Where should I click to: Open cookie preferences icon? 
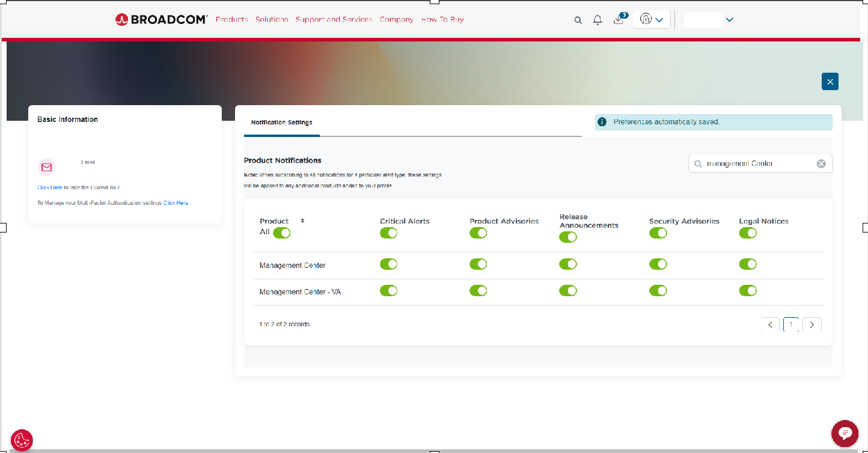pos(22,440)
